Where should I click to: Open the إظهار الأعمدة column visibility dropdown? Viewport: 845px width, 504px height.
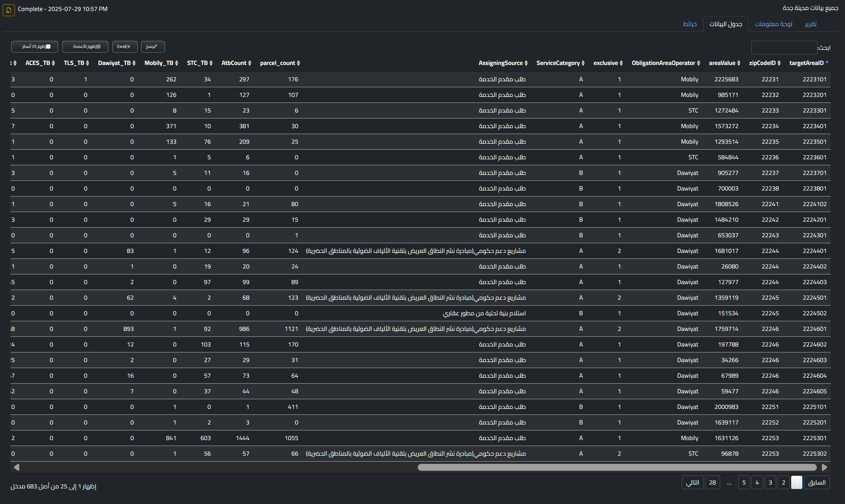pyautogui.click(x=85, y=47)
